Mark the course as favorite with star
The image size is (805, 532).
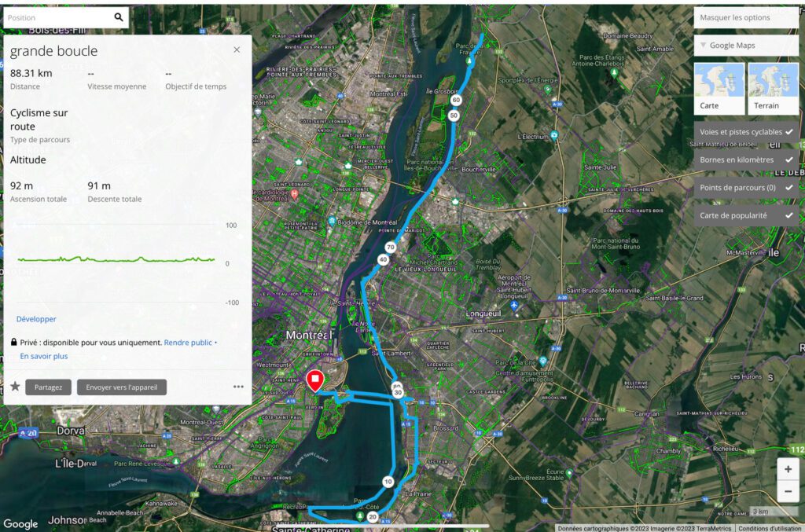pos(16,387)
